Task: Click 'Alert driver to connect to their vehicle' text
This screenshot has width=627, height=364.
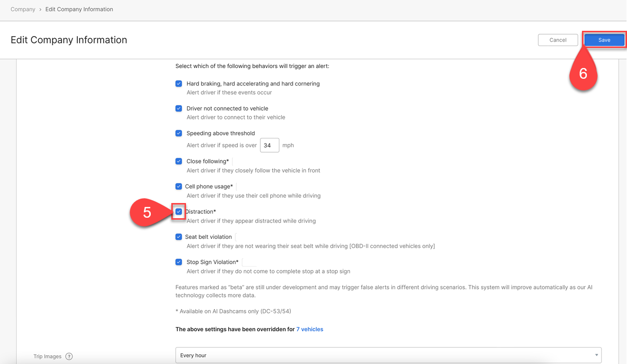Action: [x=236, y=117]
